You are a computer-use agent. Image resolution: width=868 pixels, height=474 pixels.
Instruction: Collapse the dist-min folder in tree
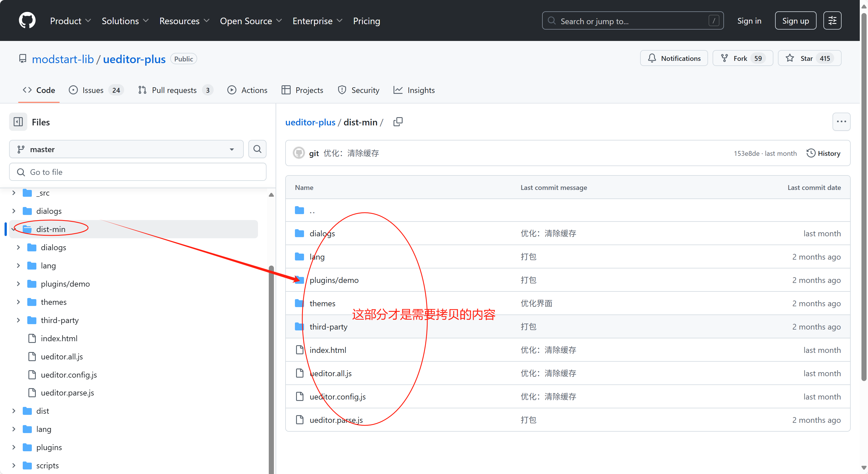(x=14, y=229)
